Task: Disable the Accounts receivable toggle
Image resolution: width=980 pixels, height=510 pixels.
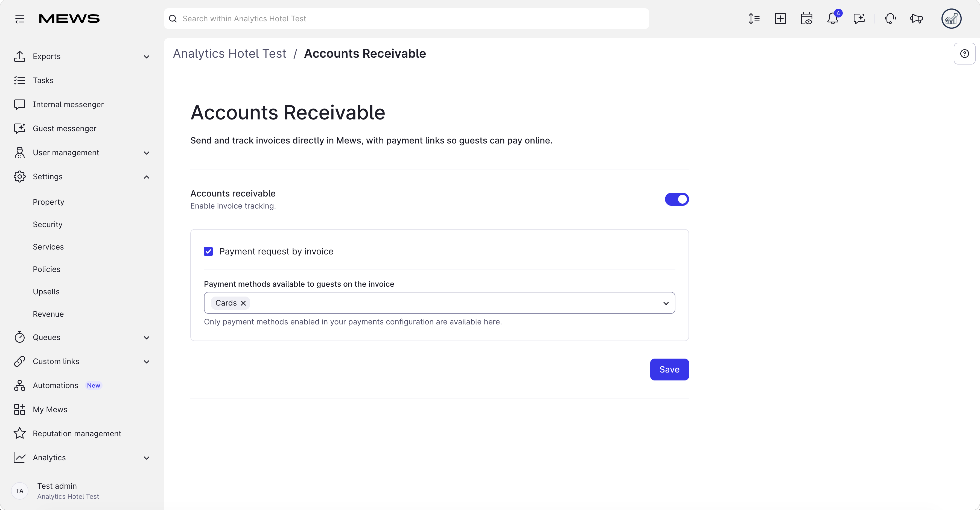Action: (x=676, y=199)
